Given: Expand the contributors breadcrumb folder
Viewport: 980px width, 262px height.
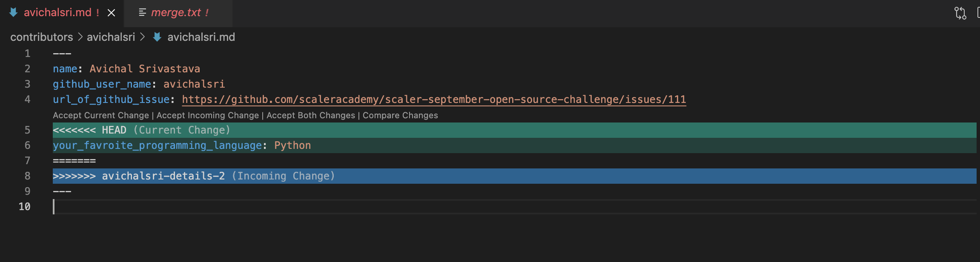Looking at the screenshot, I should click(x=42, y=37).
